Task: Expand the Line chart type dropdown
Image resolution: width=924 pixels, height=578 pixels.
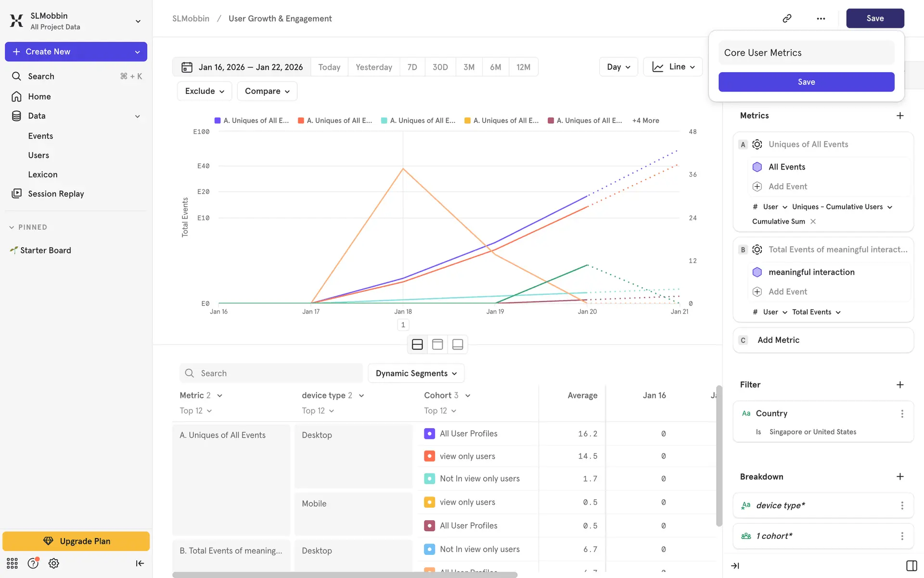Action: click(x=673, y=67)
